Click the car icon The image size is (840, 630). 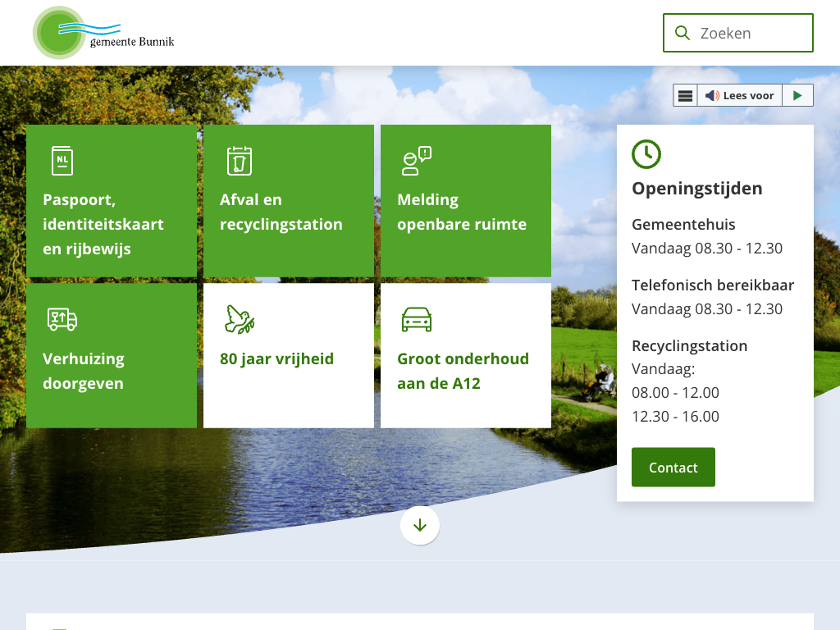(x=416, y=319)
